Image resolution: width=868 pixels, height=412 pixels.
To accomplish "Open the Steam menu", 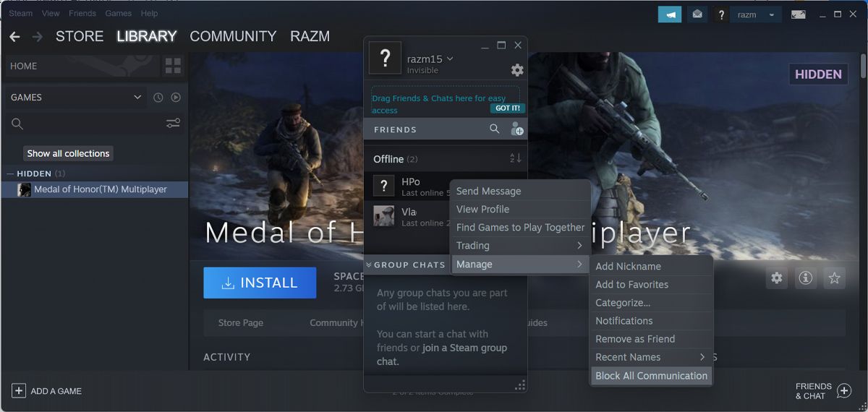I will click(20, 13).
